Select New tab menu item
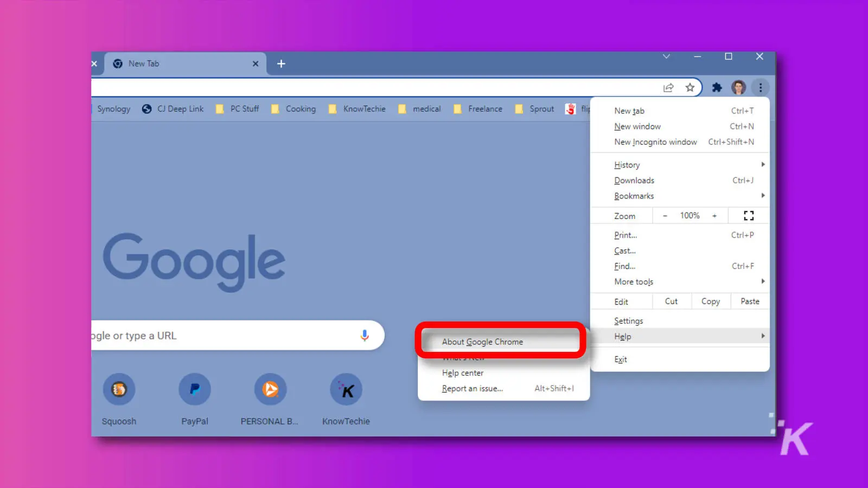The image size is (868, 488). pos(680,111)
